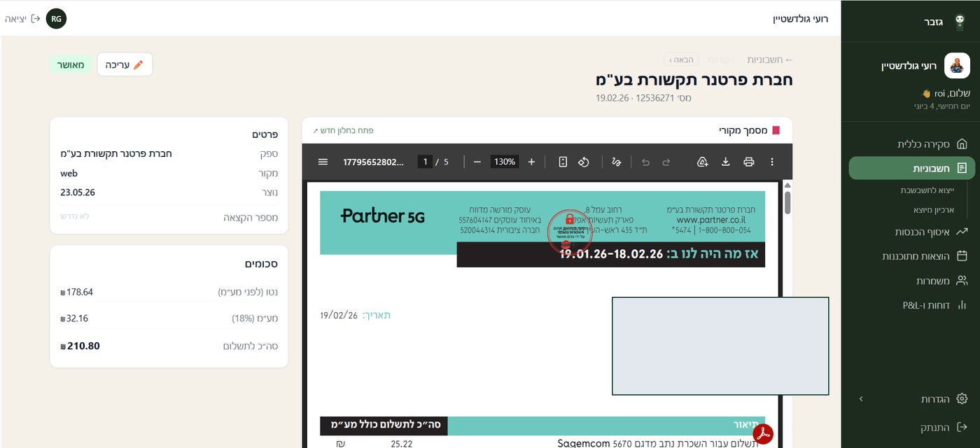Viewport: 980px width, 448px height.
Task: Click the PDF page number field
Action: coord(425,162)
